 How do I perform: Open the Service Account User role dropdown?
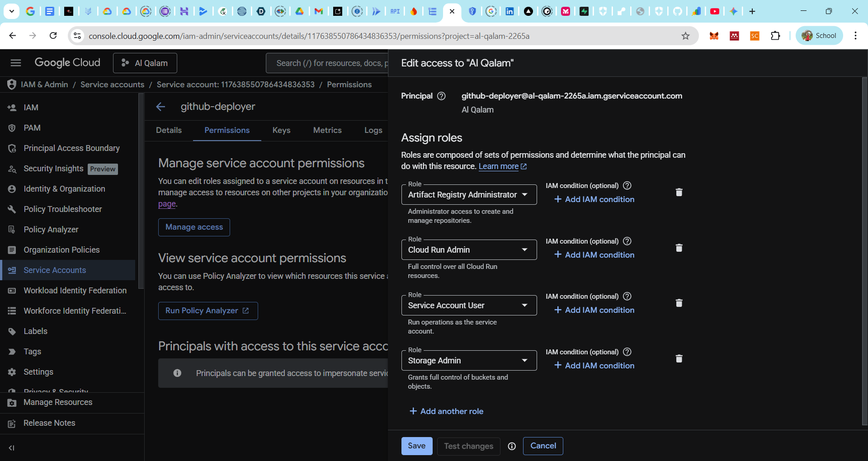[x=469, y=306]
